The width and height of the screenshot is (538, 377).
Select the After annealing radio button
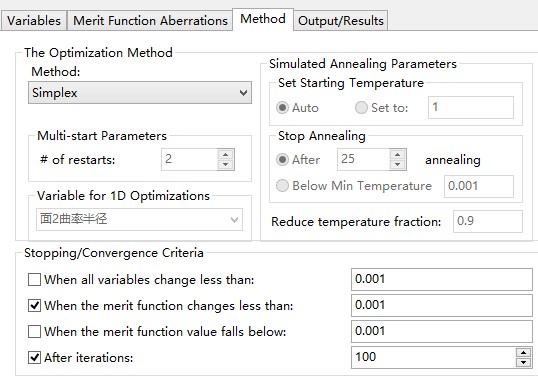coord(282,160)
